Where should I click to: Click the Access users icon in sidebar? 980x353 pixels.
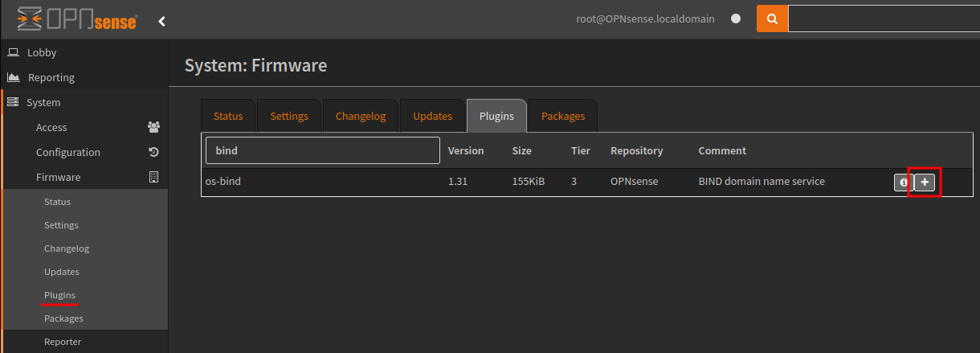point(153,127)
